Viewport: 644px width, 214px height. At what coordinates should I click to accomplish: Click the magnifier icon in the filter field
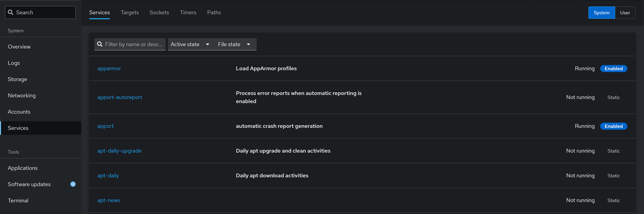coord(100,44)
